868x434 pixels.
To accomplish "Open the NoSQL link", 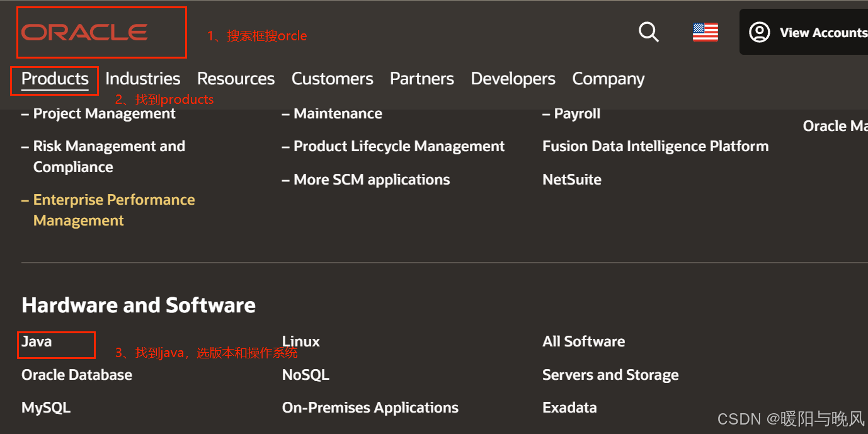I will point(306,375).
